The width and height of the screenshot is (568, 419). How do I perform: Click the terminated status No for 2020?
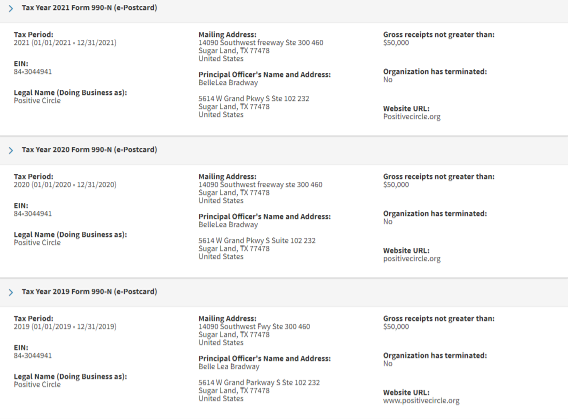[388, 222]
